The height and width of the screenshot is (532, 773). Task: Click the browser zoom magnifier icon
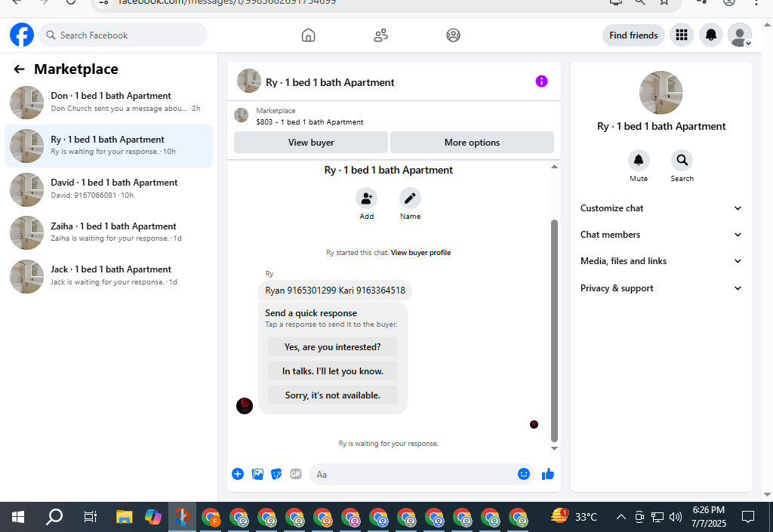point(640,2)
